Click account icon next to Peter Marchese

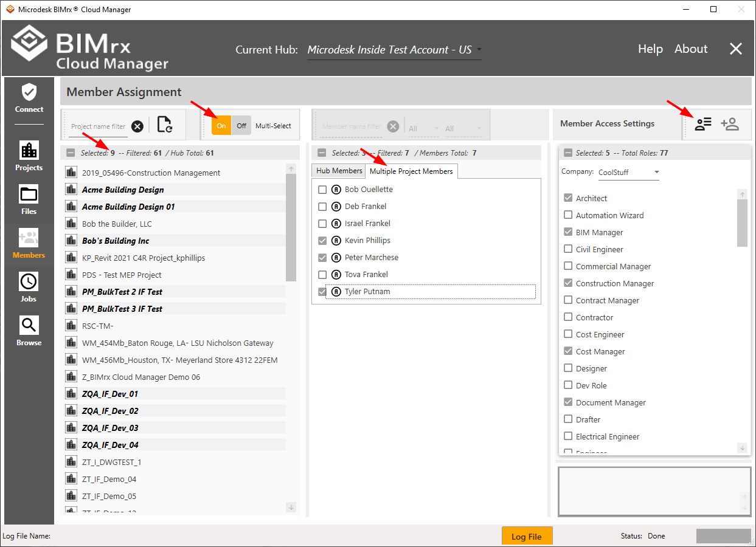pyautogui.click(x=336, y=258)
